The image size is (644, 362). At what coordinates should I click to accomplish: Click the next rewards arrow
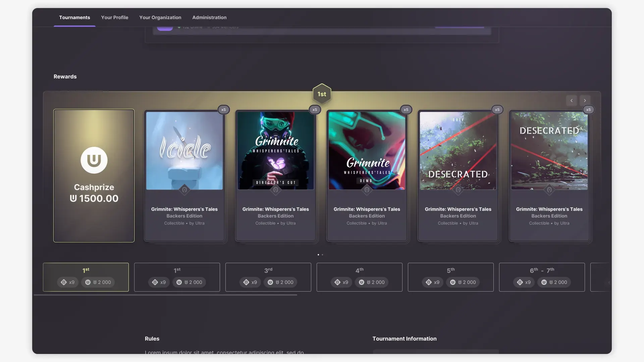(585, 101)
